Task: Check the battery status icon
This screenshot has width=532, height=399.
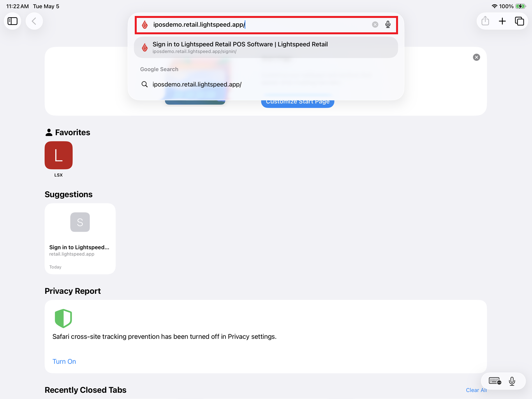Action: click(521, 6)
